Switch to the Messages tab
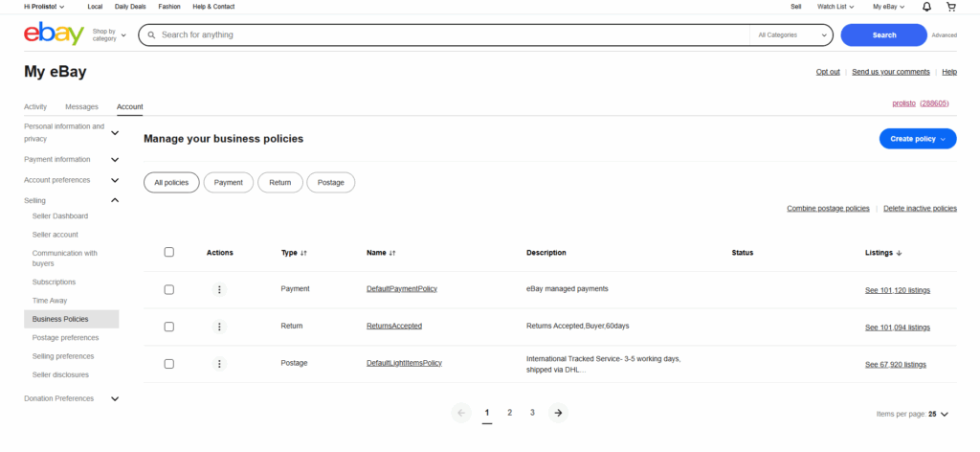The image size is (980, 452). click(82, 107)
